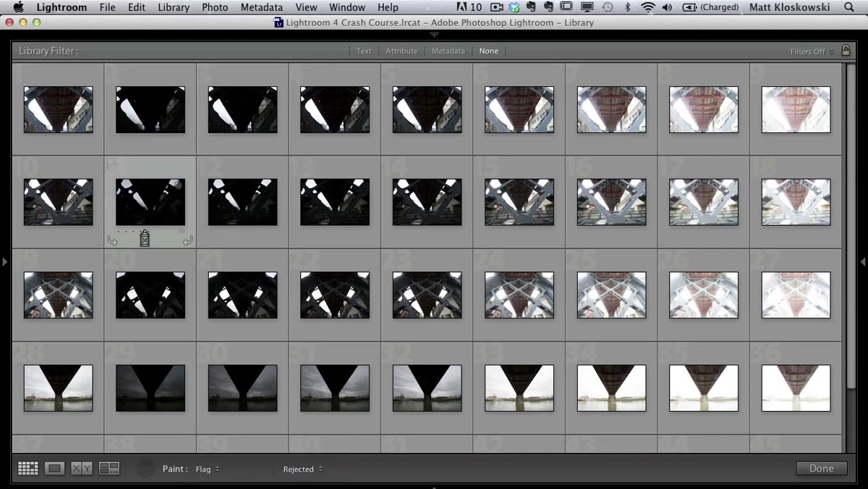
Task: Expand the left panel with the edge arrow
Action: coord(5,261)
